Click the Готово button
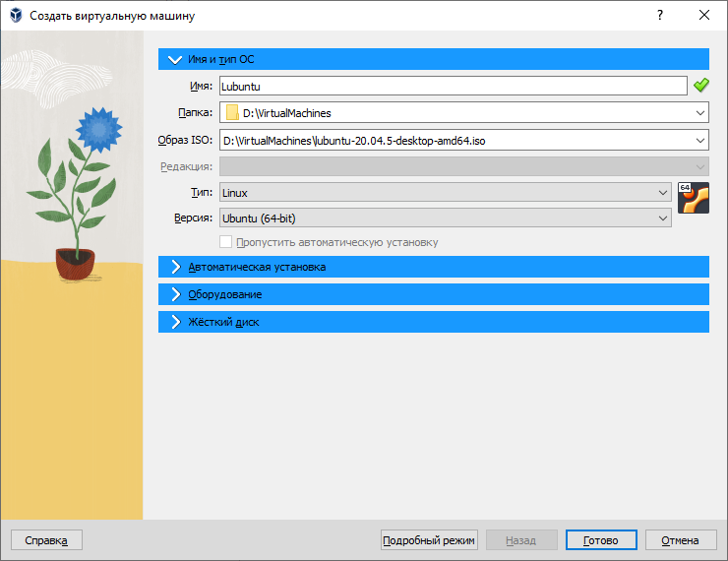Viewport: 728px width, 561px height. (601, 540)
